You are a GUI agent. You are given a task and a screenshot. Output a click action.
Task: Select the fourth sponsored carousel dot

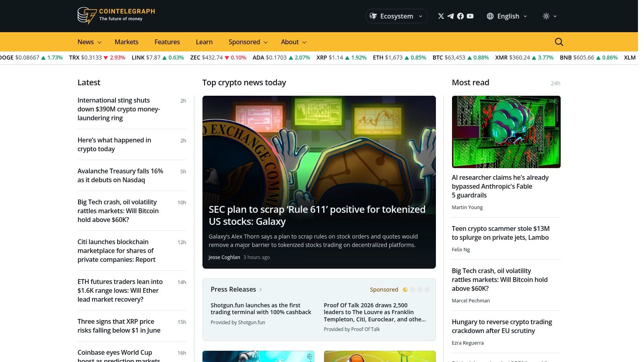[427, 290]
